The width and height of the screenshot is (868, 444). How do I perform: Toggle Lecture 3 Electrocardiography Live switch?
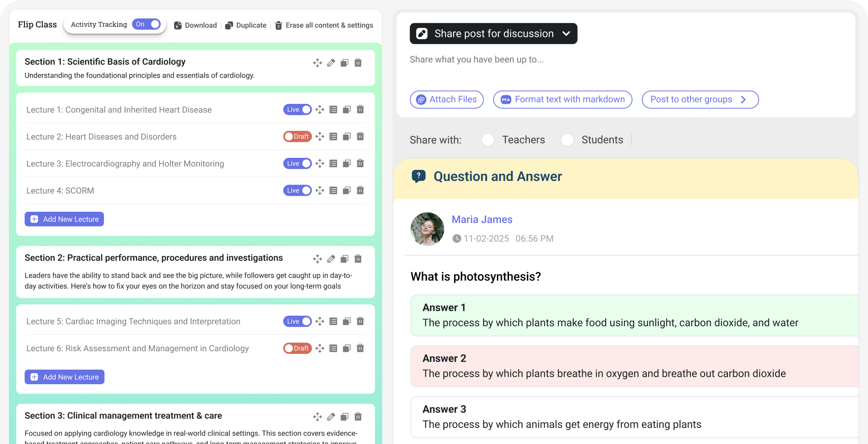pos(298,164)
